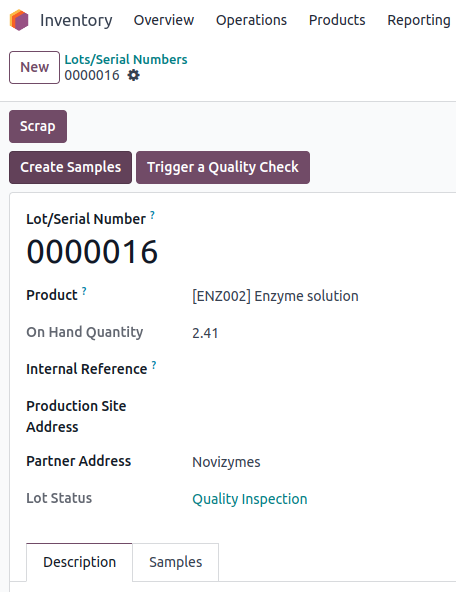Click the Odoo Inventory app logo icon
The image size is (456, 592).
click(19, 20)
